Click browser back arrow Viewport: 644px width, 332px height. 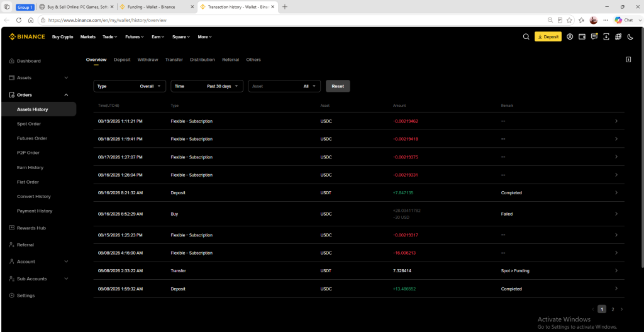(6, 19)
